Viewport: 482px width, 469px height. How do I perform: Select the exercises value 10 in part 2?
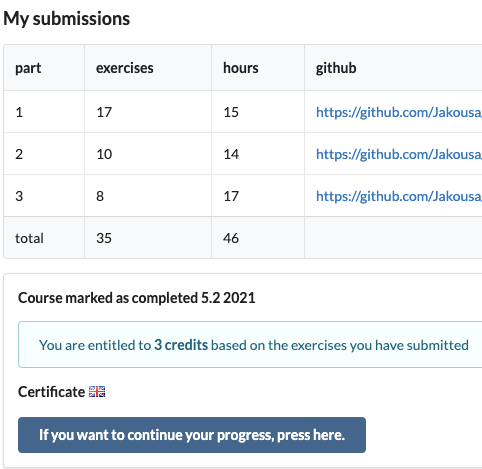(x=104, y=154)
